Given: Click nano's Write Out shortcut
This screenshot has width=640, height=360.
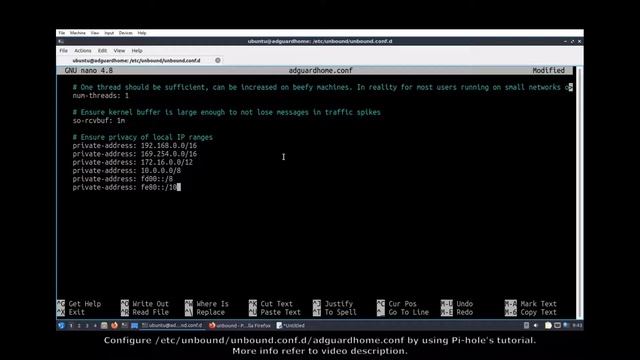Looking at the screenshot, I should (x=144, y=304).
